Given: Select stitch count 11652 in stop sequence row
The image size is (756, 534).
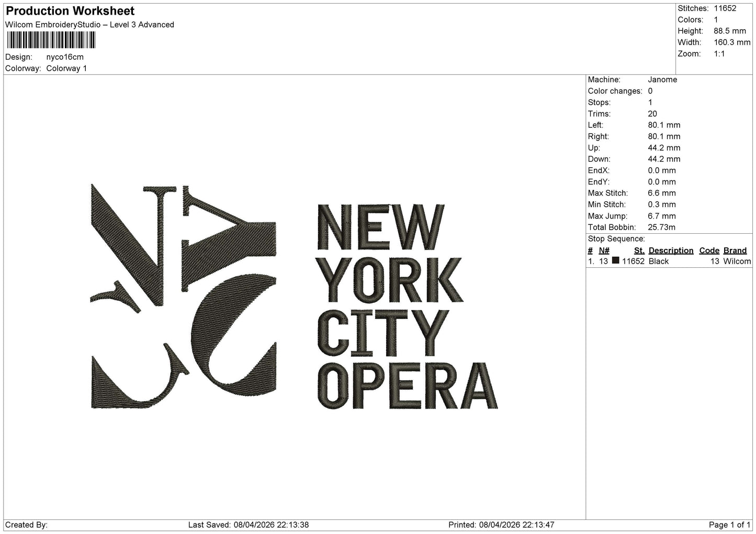Looking at the screenshot, I should [x=633, y=262].
